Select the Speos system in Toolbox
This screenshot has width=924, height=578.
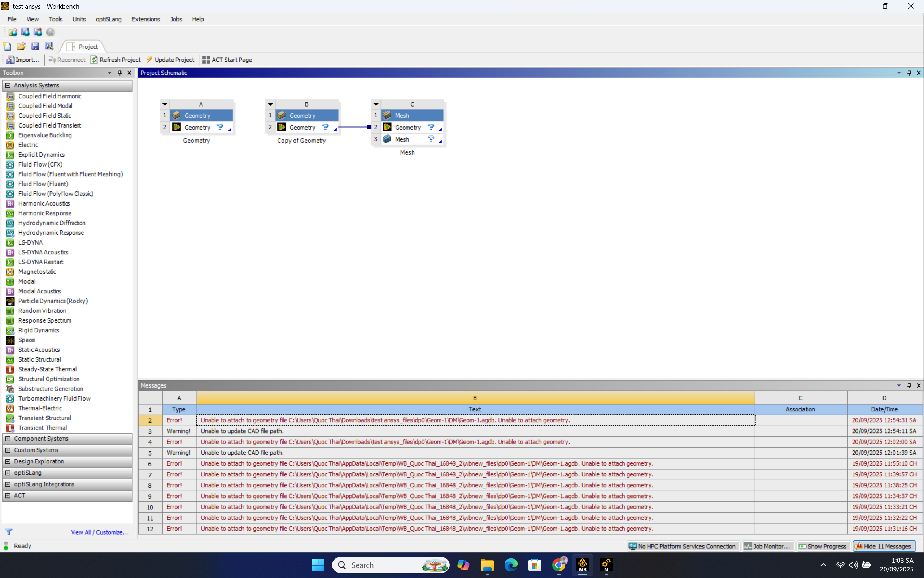click(26, 340)
